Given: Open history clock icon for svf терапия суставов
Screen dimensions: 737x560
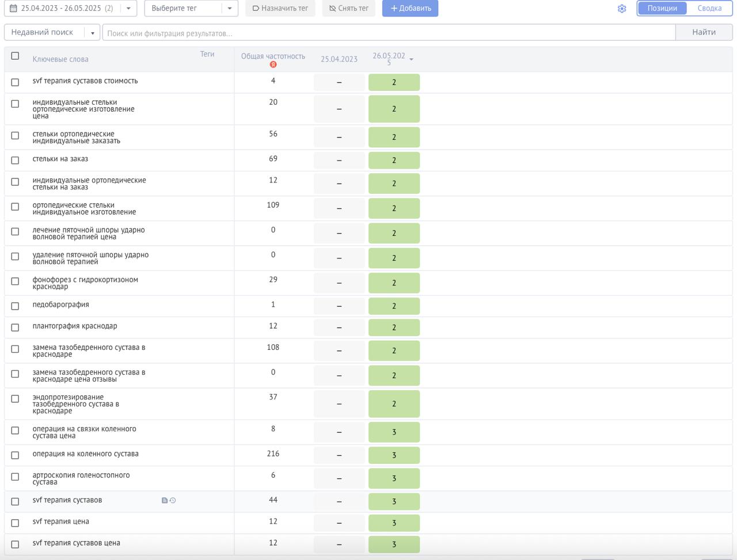Looking at the screenshot, I should 173,501.
